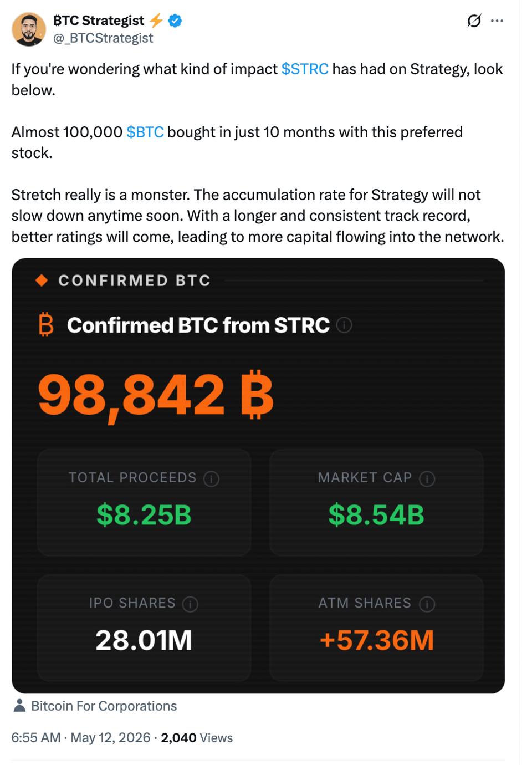
Task: Open the @_BTCStrategist handle
Action: pyautogui.click(x=103, y=38)
